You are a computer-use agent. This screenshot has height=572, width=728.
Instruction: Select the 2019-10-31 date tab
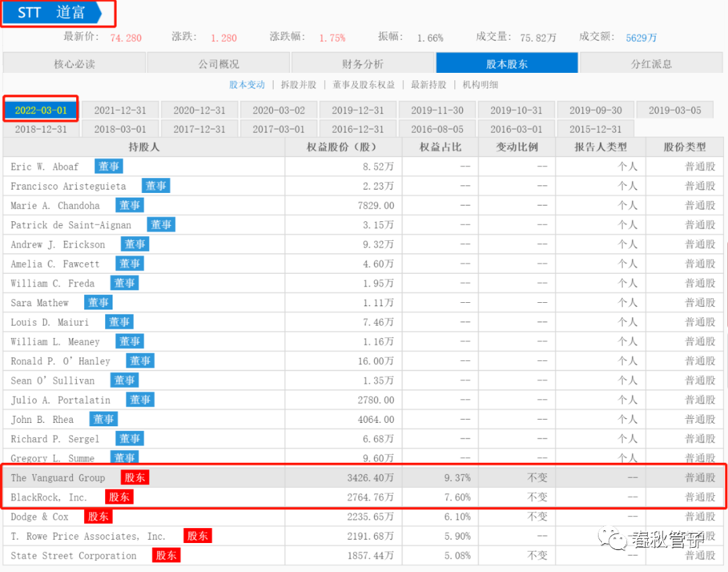[516, 110]
